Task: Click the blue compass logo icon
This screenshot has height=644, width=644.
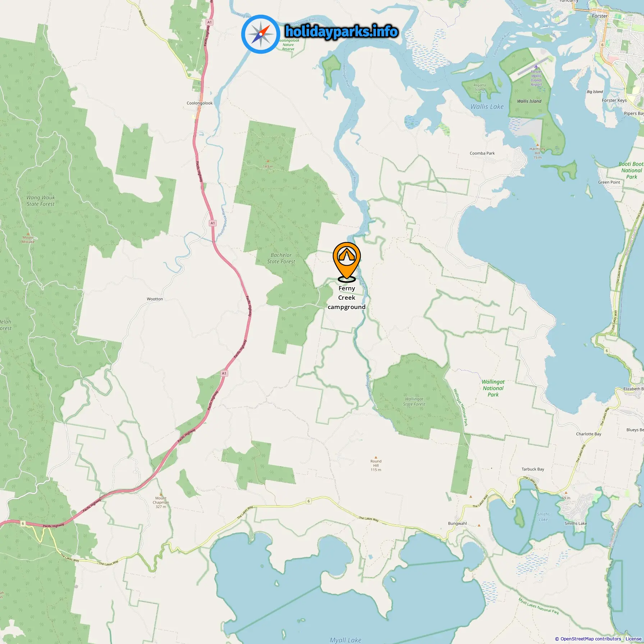Action: pos(261,34)
